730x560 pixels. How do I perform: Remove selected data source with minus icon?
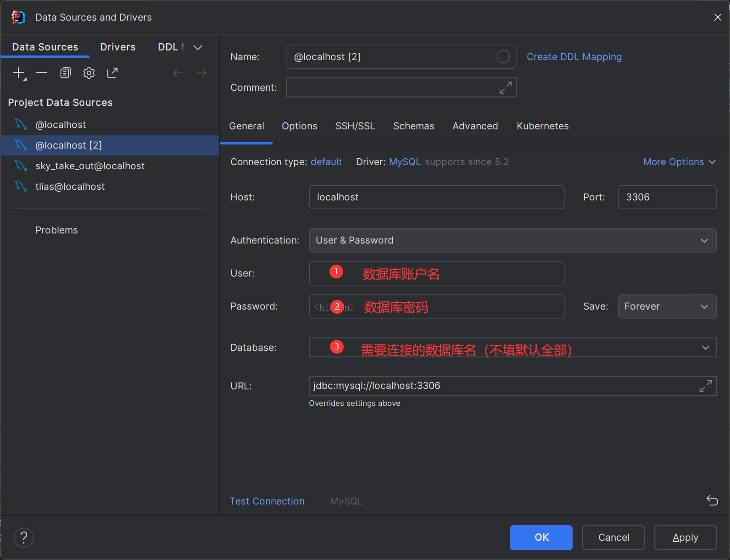coord(42,72)
